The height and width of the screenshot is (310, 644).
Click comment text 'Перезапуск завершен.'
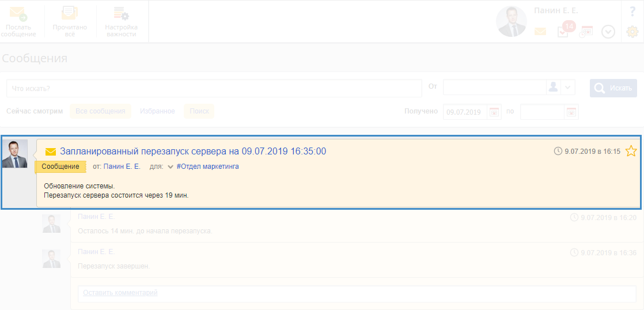click(114, 266)
